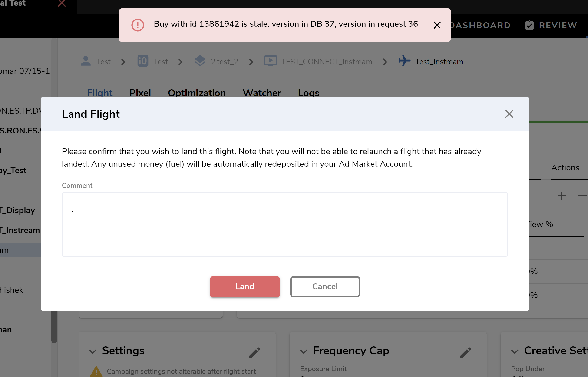Viewport: 588px width, 377px height.
Task: Click the Review clipboard icon
Action: click(529, 25)
